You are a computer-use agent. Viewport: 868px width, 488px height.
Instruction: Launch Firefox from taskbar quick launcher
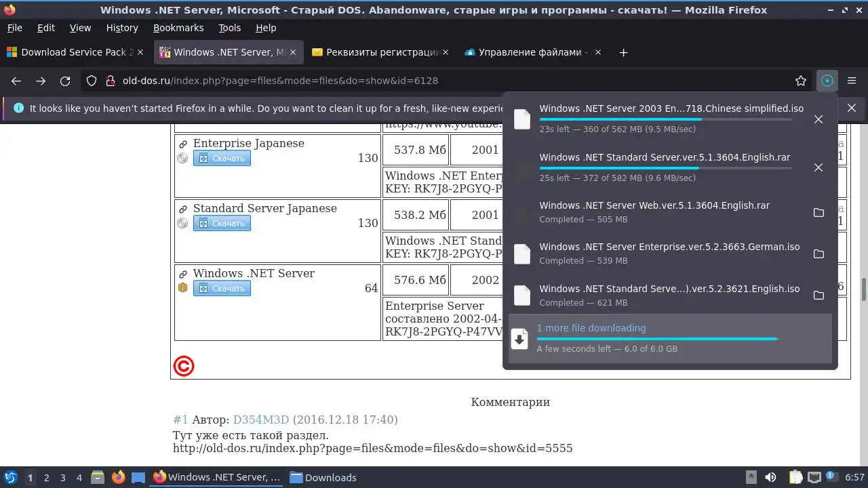tap(118, 477)
